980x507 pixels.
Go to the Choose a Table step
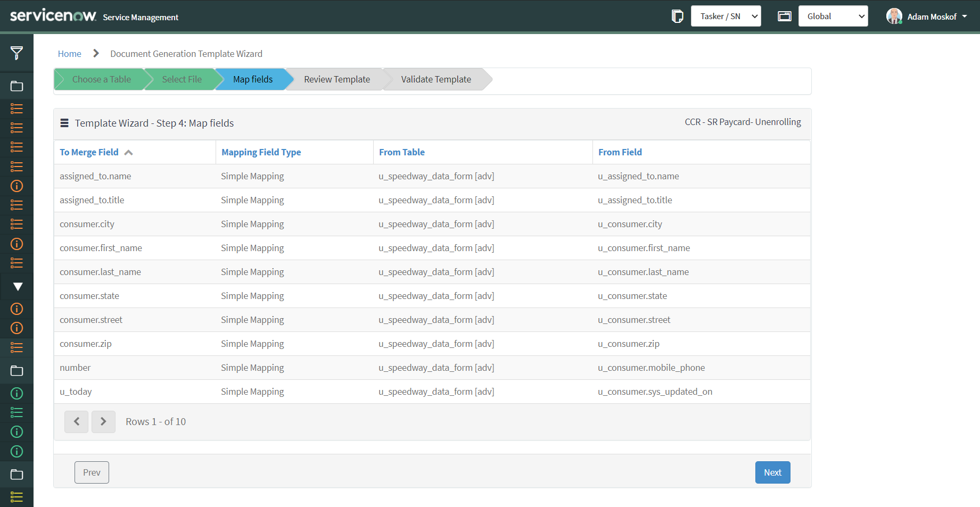tap(101, 79)
